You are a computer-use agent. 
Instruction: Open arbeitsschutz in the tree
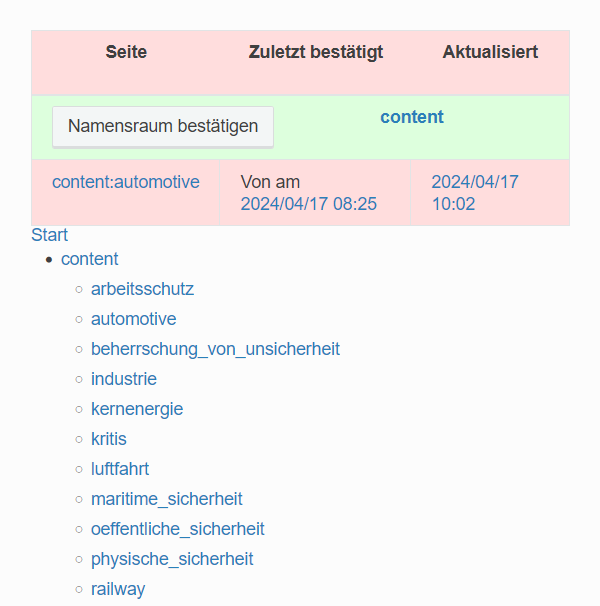tap(142, 289)
